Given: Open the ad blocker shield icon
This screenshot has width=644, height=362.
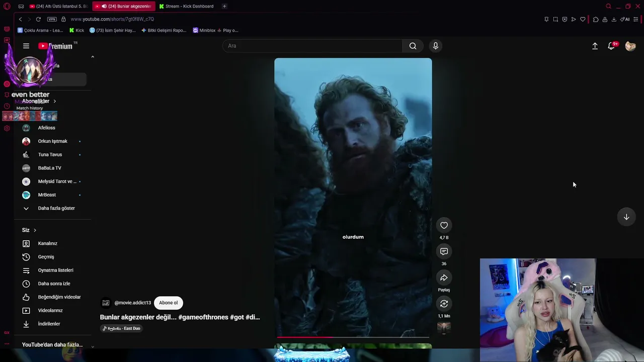Looking at the screenshot, I should point(565,19).
